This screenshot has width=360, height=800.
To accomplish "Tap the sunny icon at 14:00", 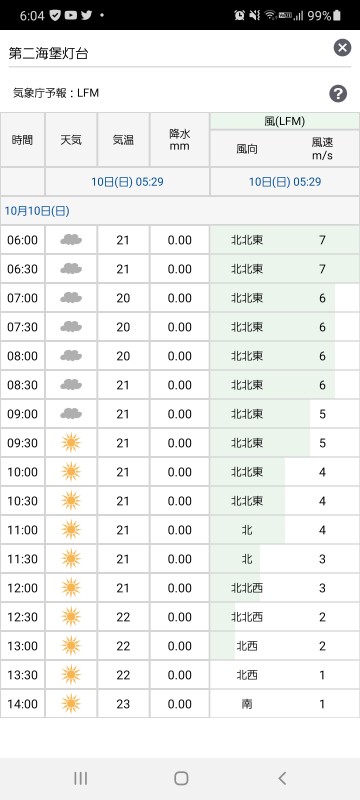I will coord(71,704).
